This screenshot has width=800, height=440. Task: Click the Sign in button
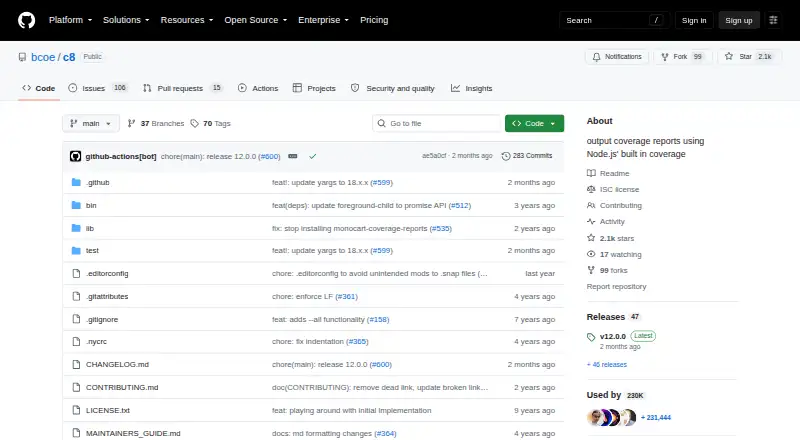694,20
